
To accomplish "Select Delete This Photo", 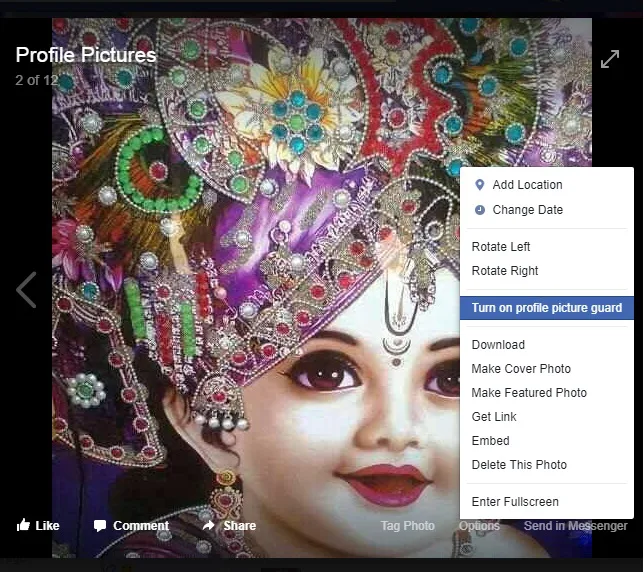I will click(x=547, y=465).
